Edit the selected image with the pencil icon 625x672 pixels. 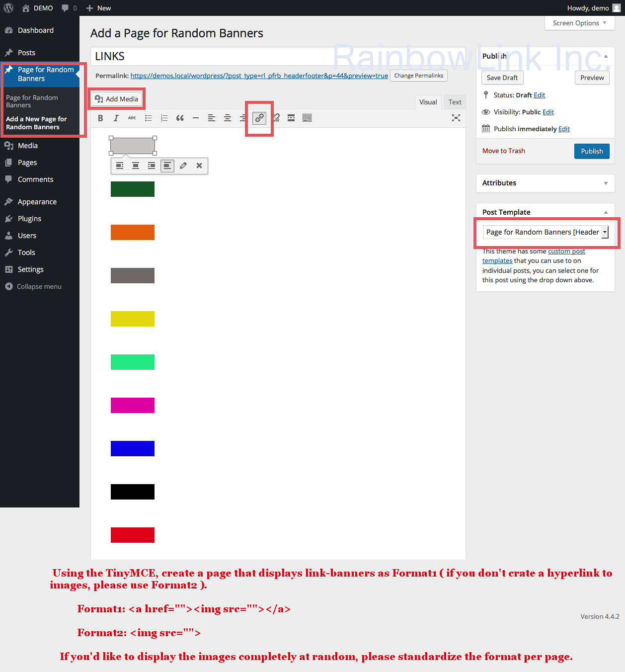pos(183,166)
